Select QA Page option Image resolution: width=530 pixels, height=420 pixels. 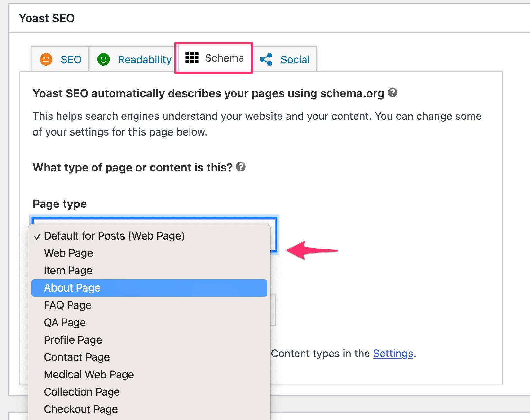pyautogui.click(x=149, y=323)
